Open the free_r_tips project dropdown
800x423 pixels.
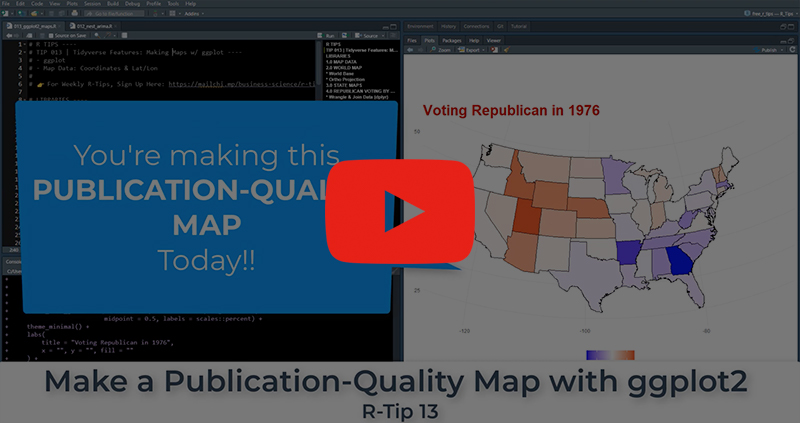(x=770, y=14)
